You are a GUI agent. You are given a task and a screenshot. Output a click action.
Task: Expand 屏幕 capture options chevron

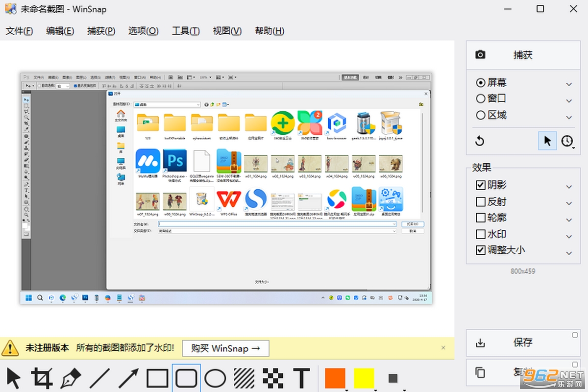coord(569,84)
